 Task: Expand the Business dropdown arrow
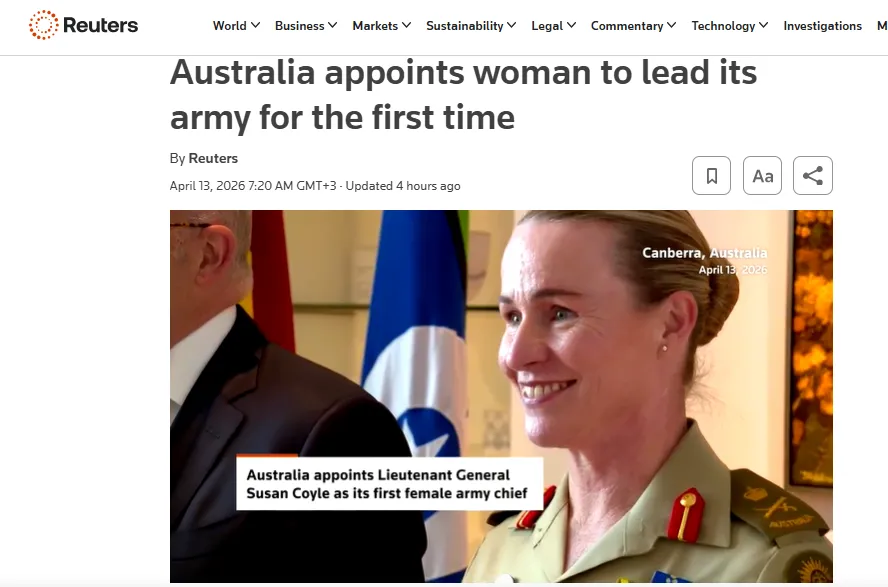pyautogui.click(x=332, y=25)
